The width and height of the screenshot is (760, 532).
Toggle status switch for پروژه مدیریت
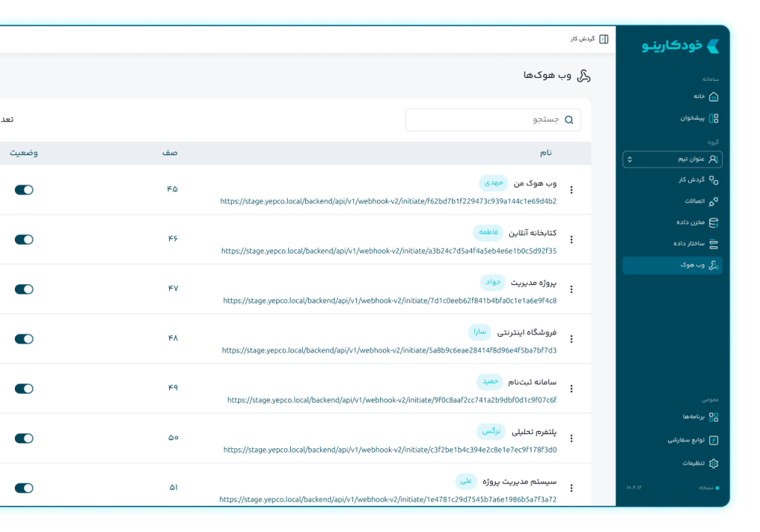click(24, 289)
